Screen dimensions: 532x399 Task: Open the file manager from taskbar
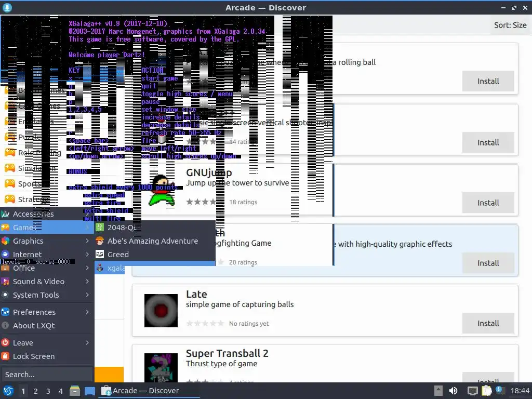point(75,391)
